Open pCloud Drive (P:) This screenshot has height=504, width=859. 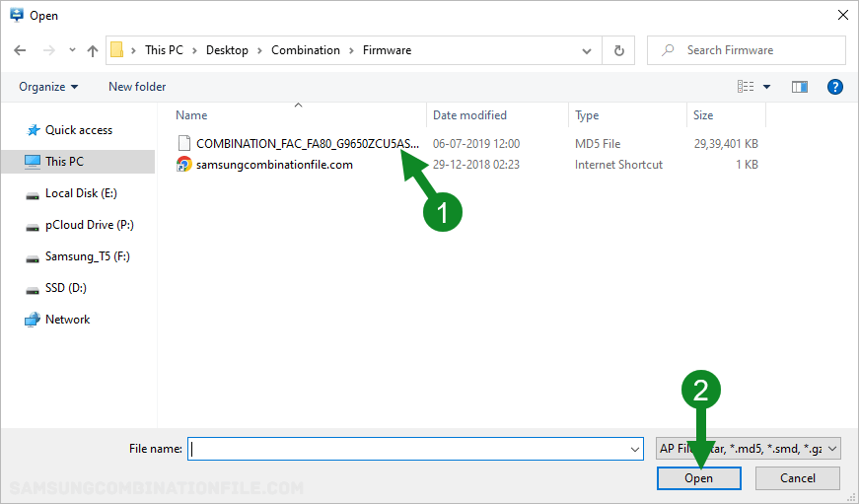[x=90, y=225]
